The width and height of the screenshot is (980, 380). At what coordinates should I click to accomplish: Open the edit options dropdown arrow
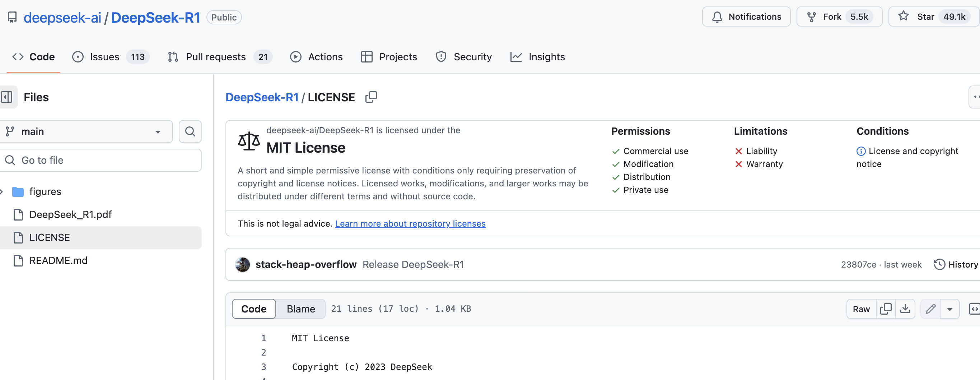[950, 309]
